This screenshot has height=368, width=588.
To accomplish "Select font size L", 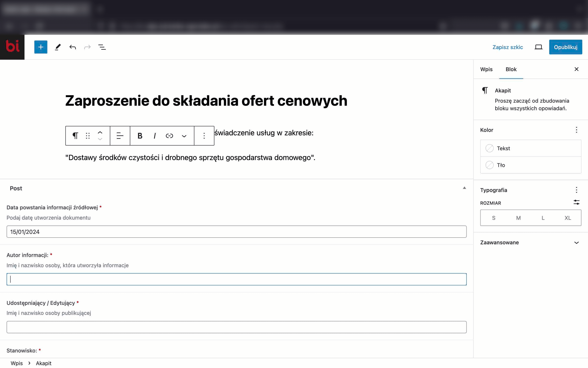I will coord(543,218).
